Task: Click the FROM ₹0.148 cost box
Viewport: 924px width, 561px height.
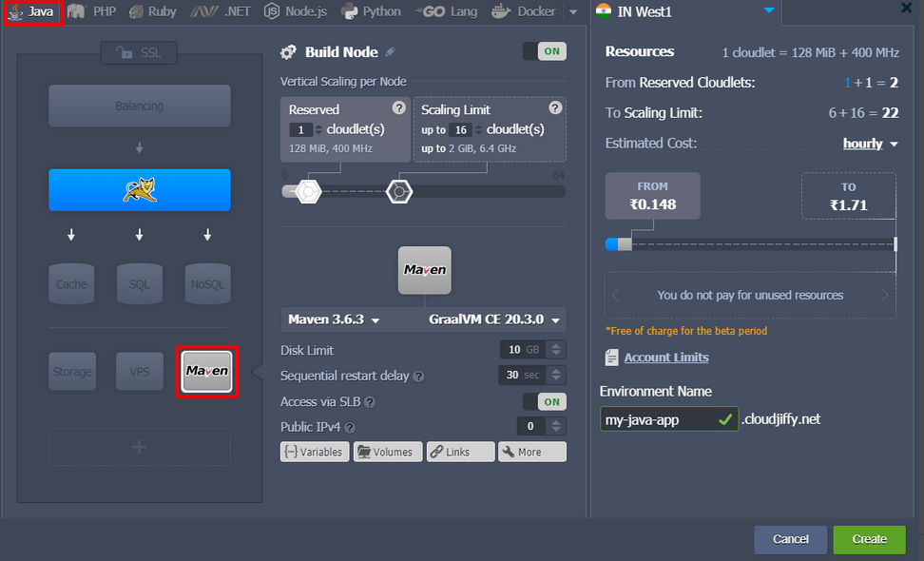Action: coord(653,196)
